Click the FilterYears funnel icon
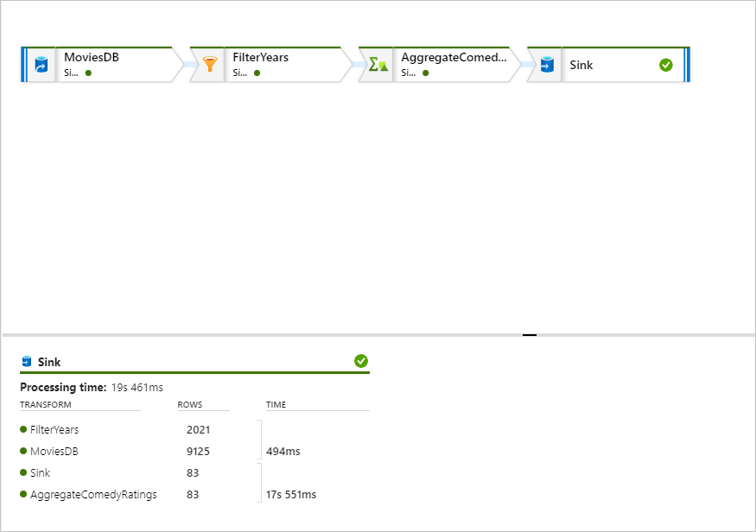The image size is (756, 532). pyautogui.click(x=208, y=65)
